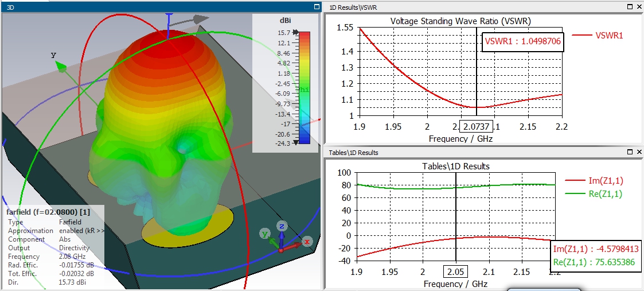Click the VSWR1 : 1.0498706 marker readout
The image size is (644, 291).
[x=523, y=41]
